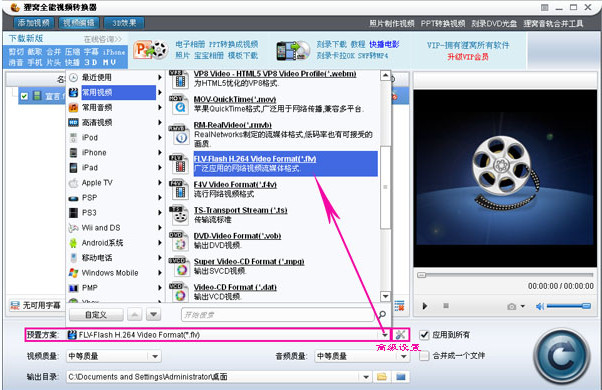602x390 pixels.
Task: Open the 预置方案 preset dropdown arrow
Action: (384, 335)
